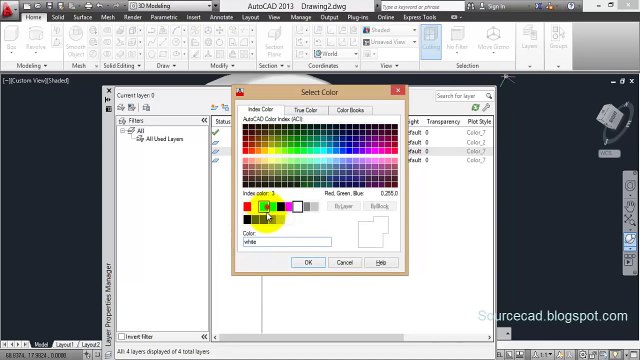Click the Autodesk Exchange X icon
This screenshot has height=360, width=640.
click(539, 6)
